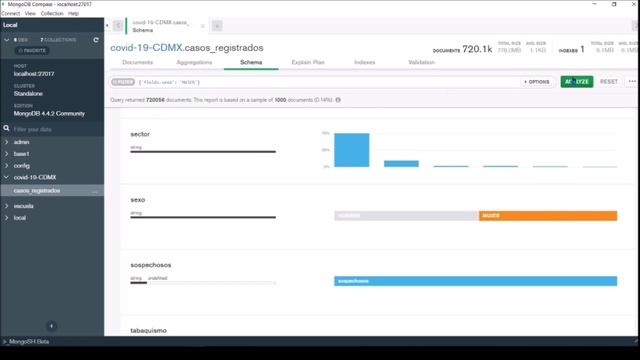Click the sector field name
Image resolution: width=640 pixels, height=360 pixels.
[140, 134]
